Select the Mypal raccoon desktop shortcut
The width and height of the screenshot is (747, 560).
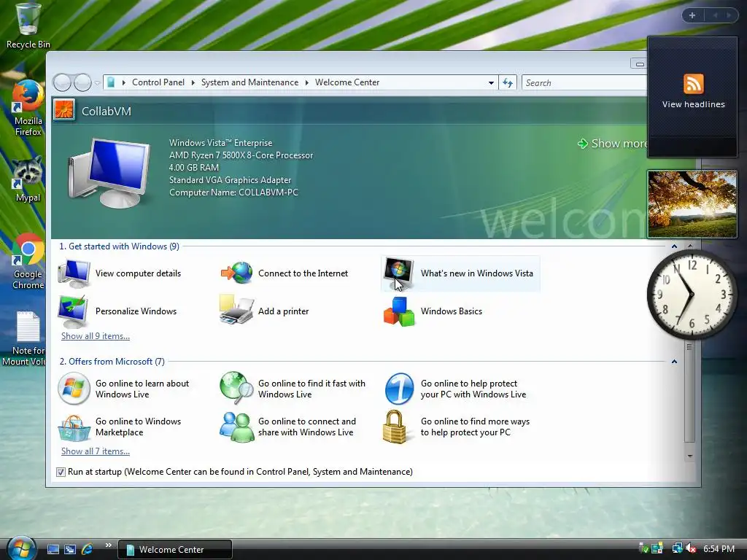28,179
